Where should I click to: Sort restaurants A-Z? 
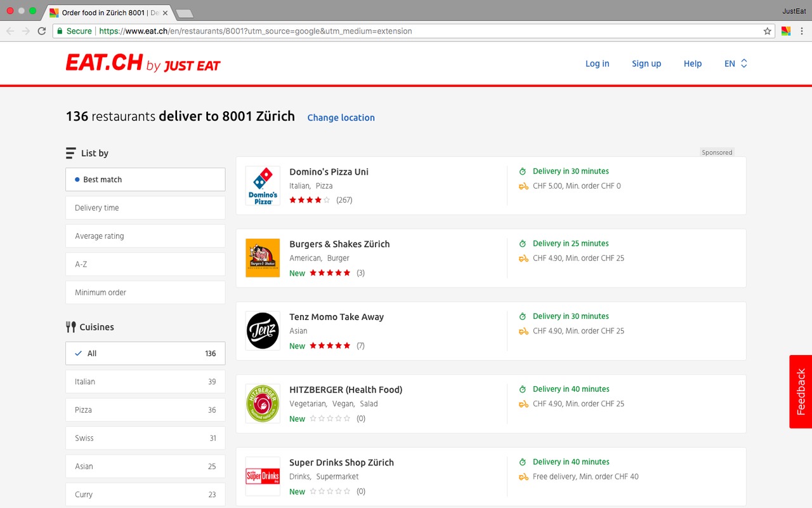145,264
